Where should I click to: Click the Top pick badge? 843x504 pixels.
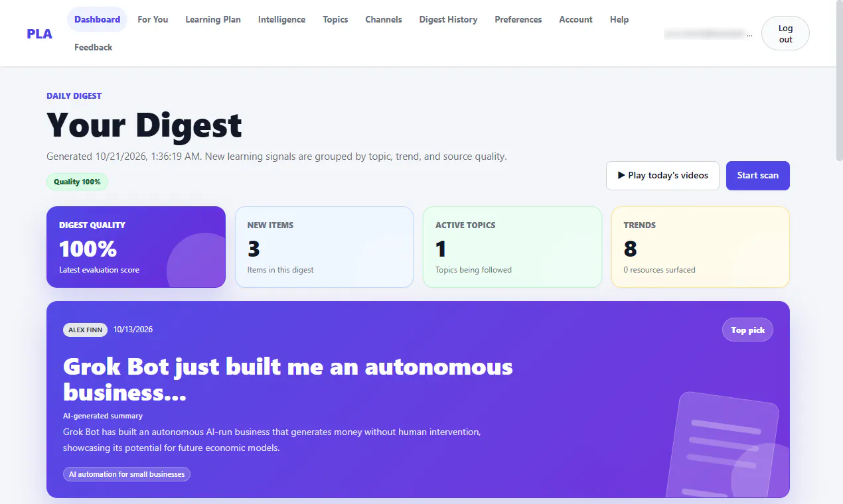(747, 330)
